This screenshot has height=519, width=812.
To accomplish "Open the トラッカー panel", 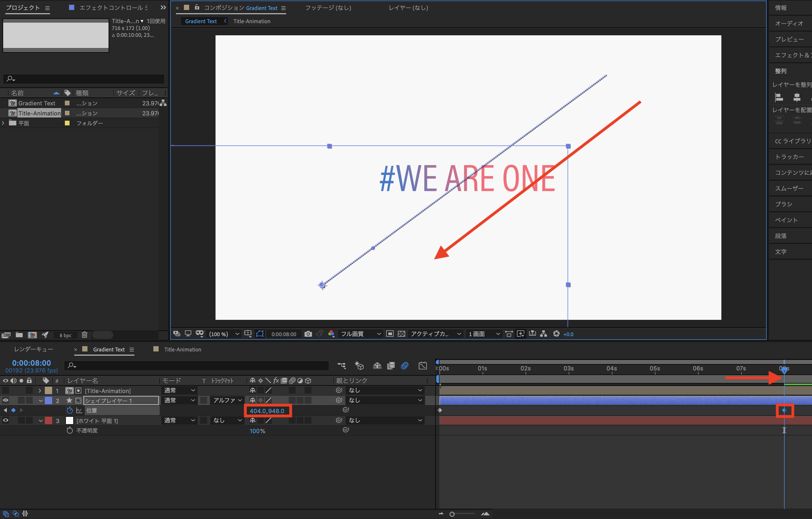I will [x=789, y=157].
